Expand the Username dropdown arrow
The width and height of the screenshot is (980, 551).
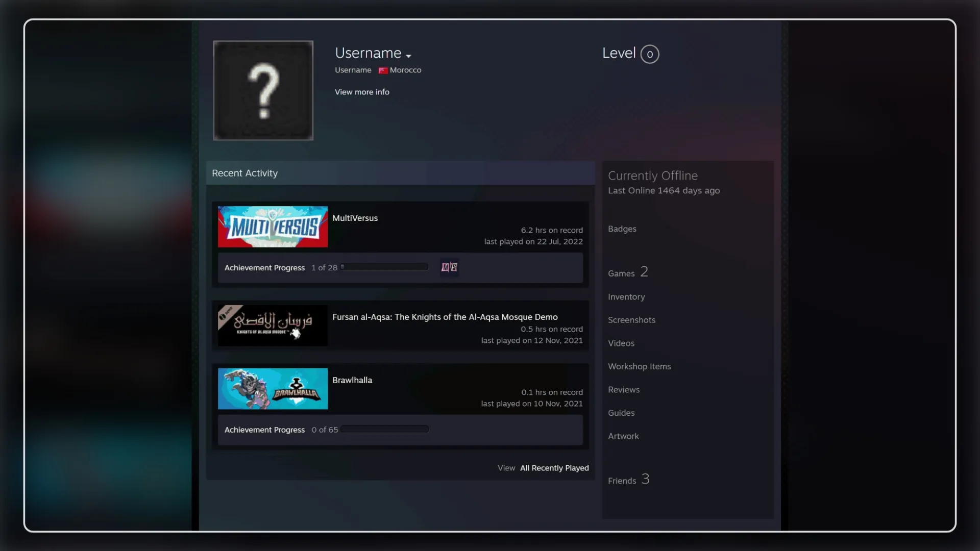point(408,56)
